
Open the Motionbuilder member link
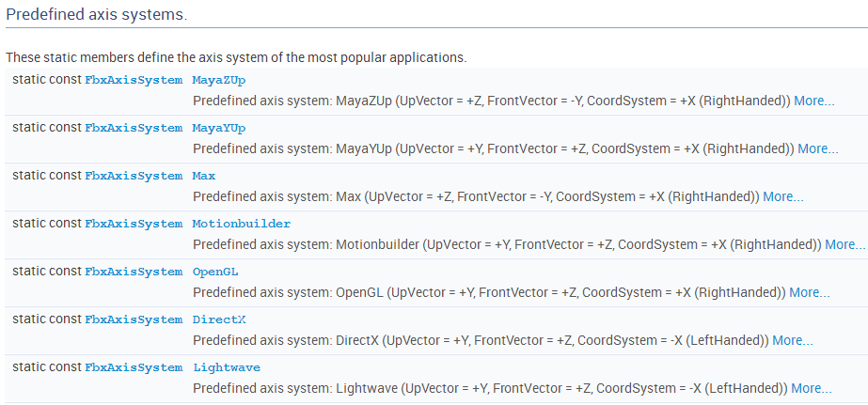[242, 224]
